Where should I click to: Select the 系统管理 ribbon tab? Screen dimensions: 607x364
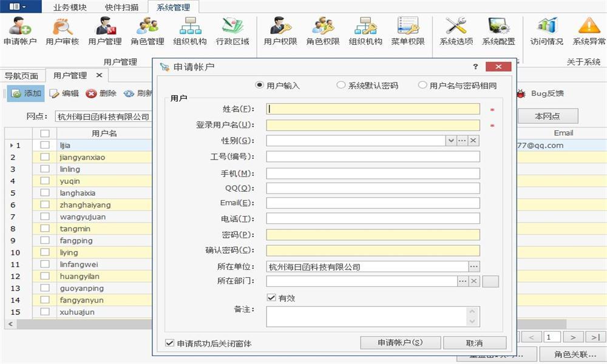tap(173, 7)
